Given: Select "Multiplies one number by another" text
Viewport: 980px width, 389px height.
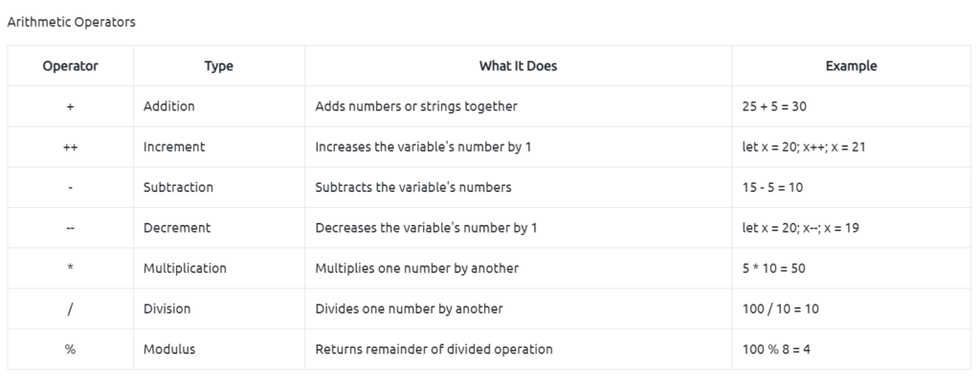Looking at the screenshot, I should (x=416, y=268).
